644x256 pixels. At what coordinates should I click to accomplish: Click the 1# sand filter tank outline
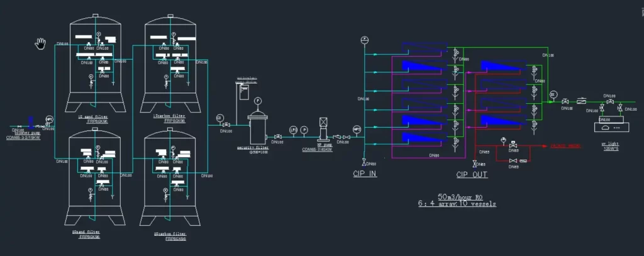pos(96,64)
